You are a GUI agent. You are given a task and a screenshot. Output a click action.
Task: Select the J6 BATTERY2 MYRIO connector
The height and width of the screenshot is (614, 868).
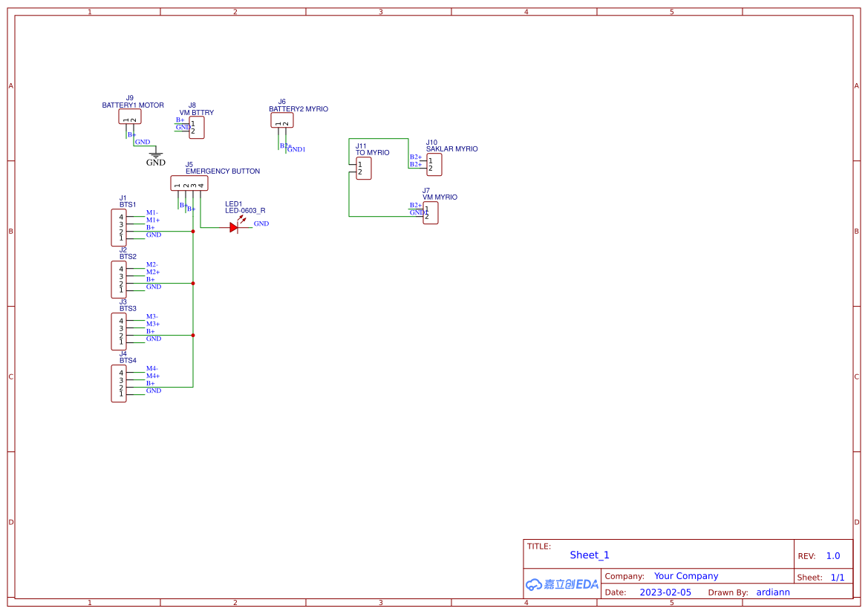282,120
